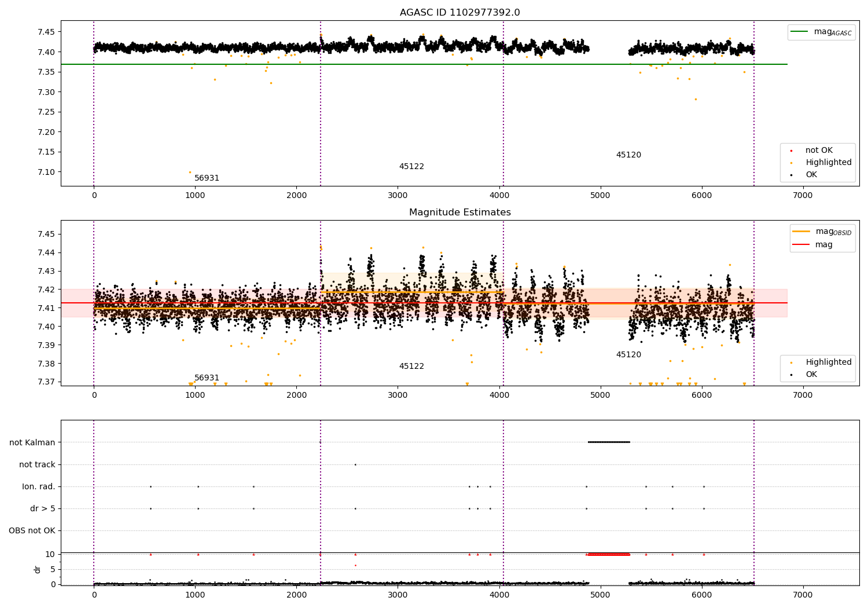Screen dimensions: 868x608
Task: Click the plot title AGASC ID 1102977392.0
Action: [459, 13]
